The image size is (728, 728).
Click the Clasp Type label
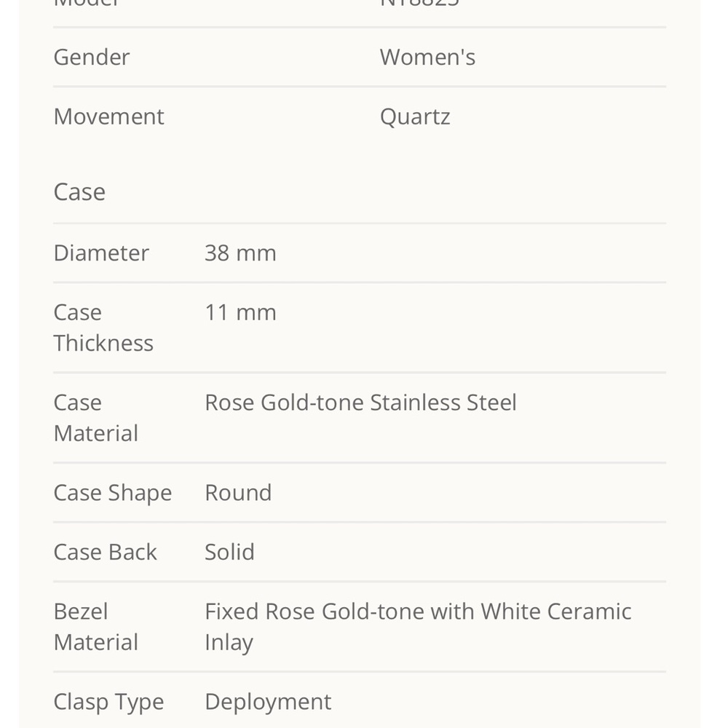click(108, 702)
